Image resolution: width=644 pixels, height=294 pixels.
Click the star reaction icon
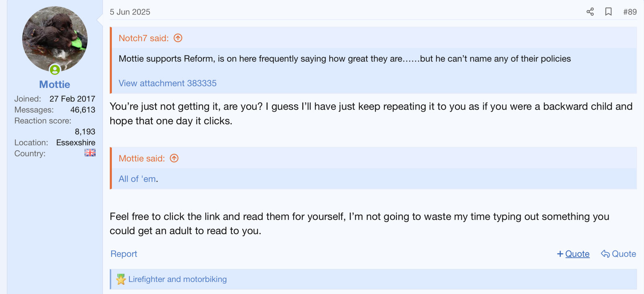click(x=121, y=280)
